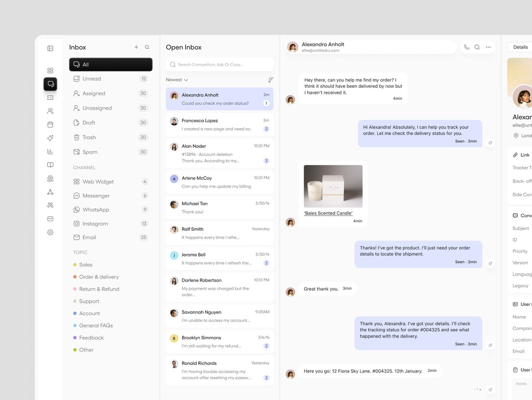Click the Open Inbox search field
Image resolution: width=532 pixels, height=400 pixels.
point(220,65)
